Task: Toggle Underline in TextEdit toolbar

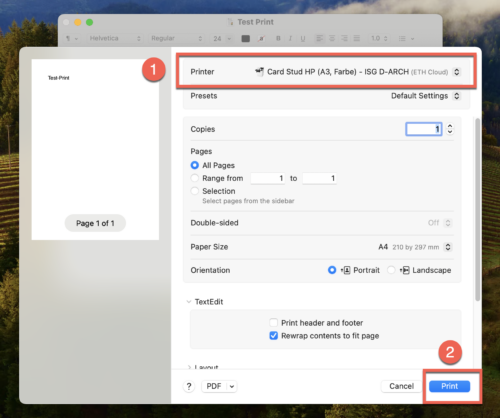Action: pos(303,38)
